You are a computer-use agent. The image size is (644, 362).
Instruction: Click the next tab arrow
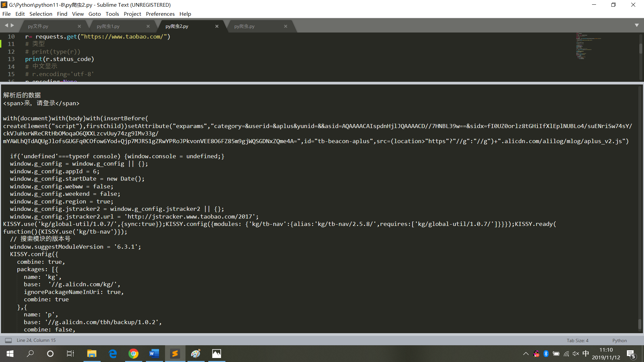13,25
